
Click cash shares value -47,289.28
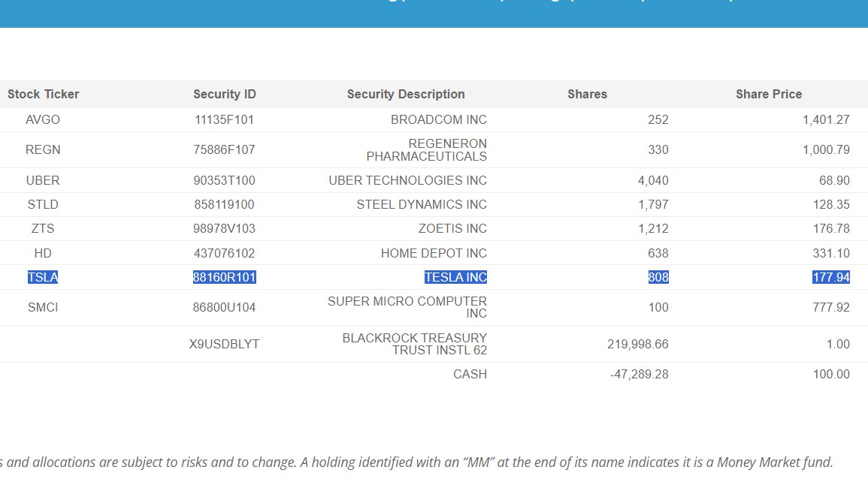(x=640, y=374)
